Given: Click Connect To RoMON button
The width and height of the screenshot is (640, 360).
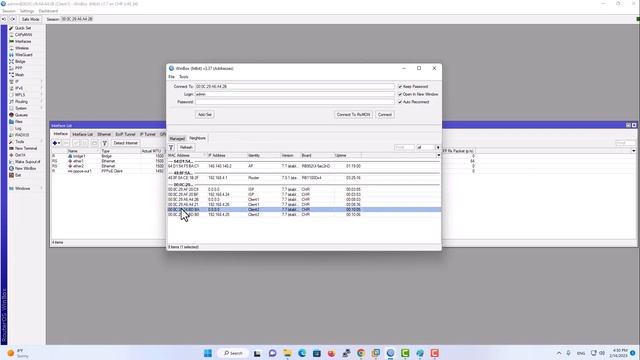Looking at the screenshot, I should click(353, 115).
